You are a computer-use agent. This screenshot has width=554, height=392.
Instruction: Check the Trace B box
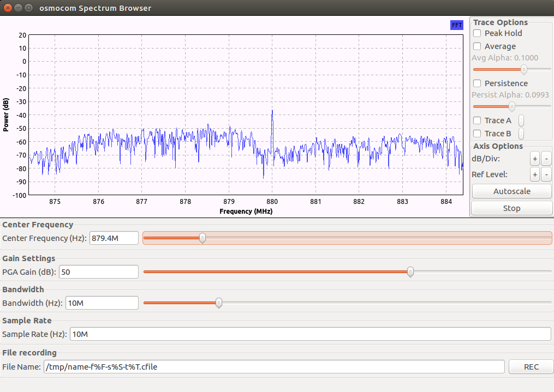[477, 134]
